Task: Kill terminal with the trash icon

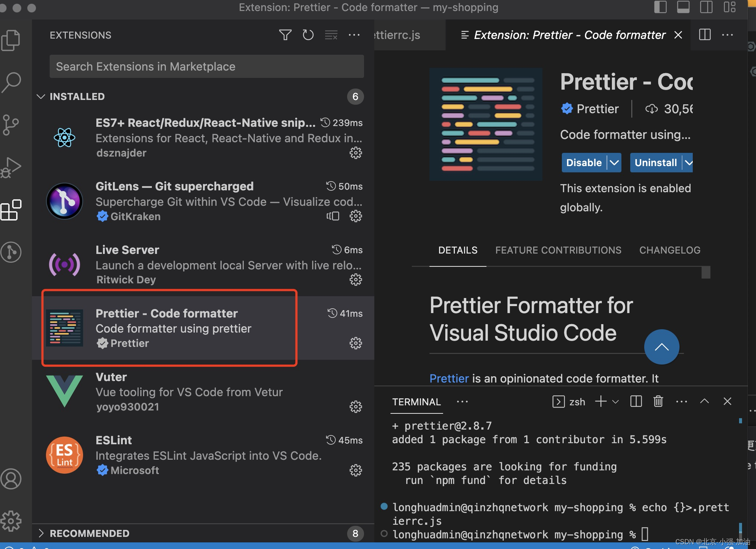Action: [658, 401]
